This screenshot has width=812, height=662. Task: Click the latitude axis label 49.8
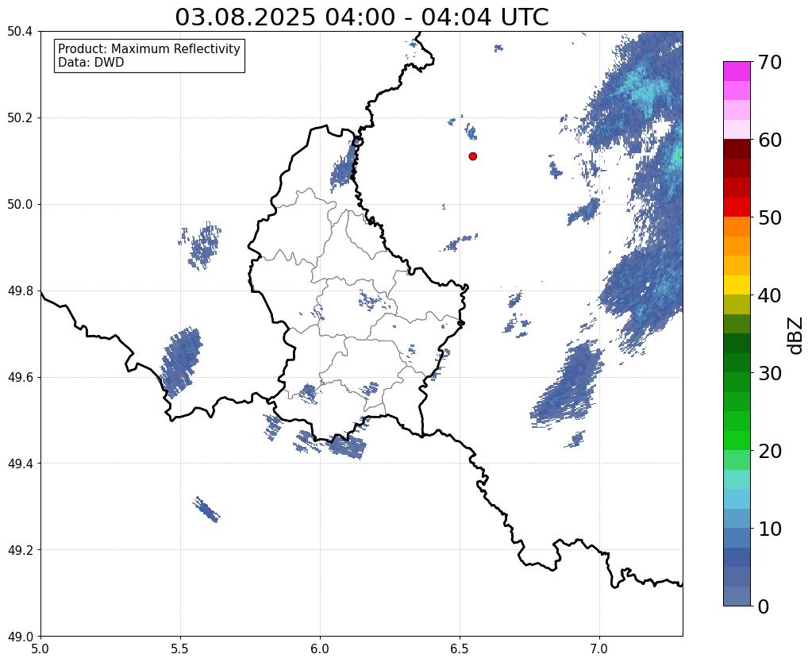point(20,291)
